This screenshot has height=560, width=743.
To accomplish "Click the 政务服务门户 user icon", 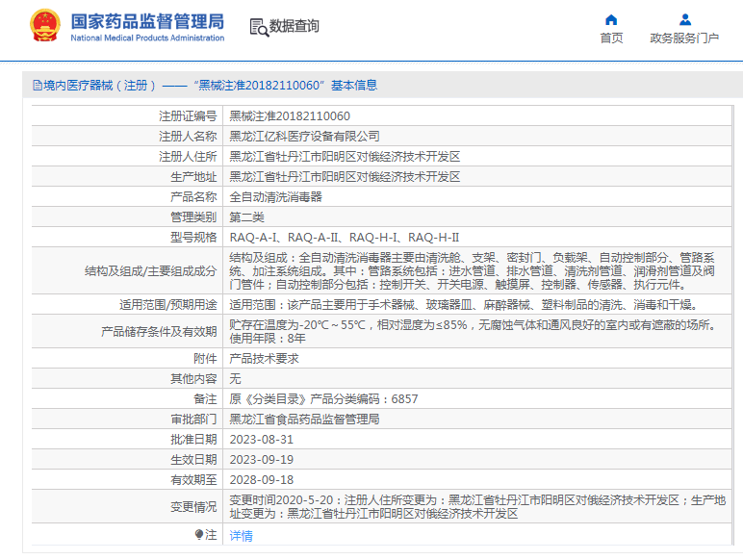I will (684, 20).
